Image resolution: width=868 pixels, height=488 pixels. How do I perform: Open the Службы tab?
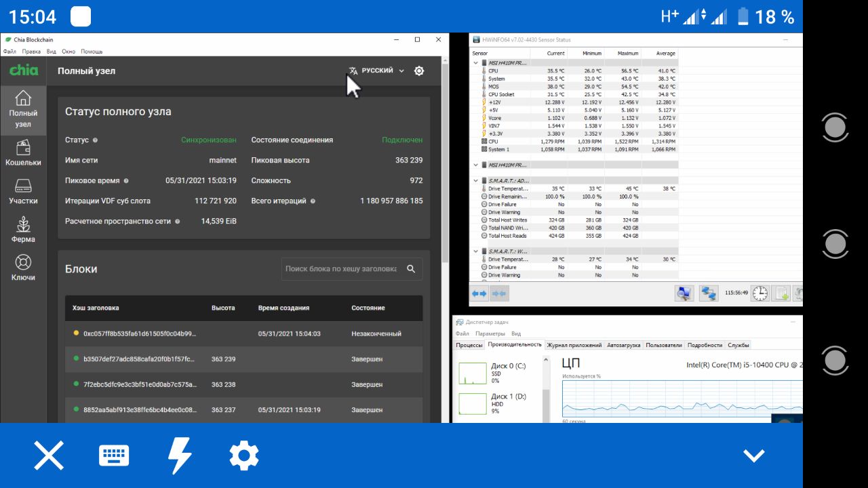[738, 345]
